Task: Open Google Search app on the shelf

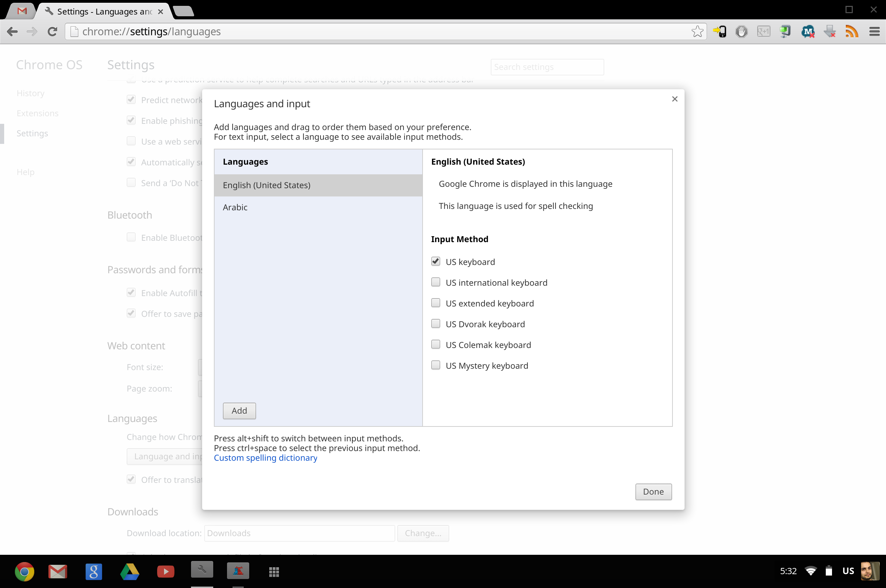Action: 94,571
